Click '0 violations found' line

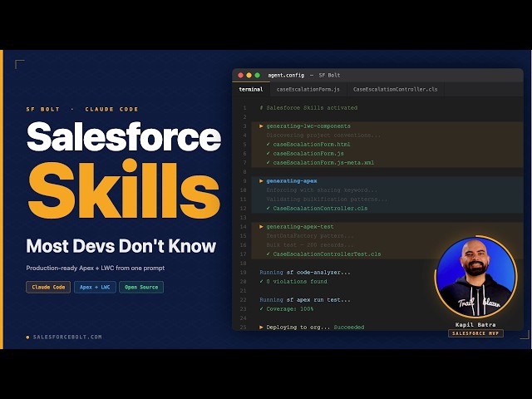pos(293,282)
